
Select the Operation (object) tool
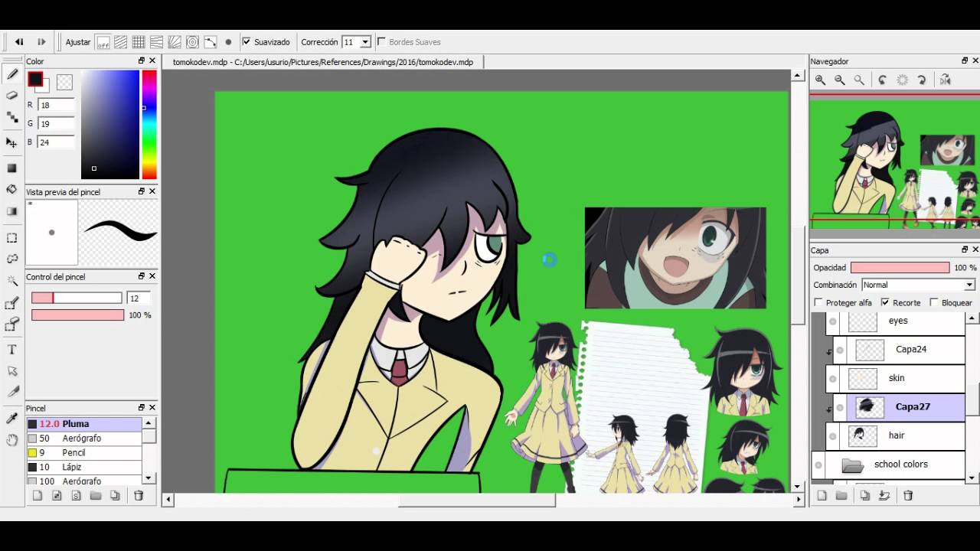pyautogui.click(x=11, y=371)
